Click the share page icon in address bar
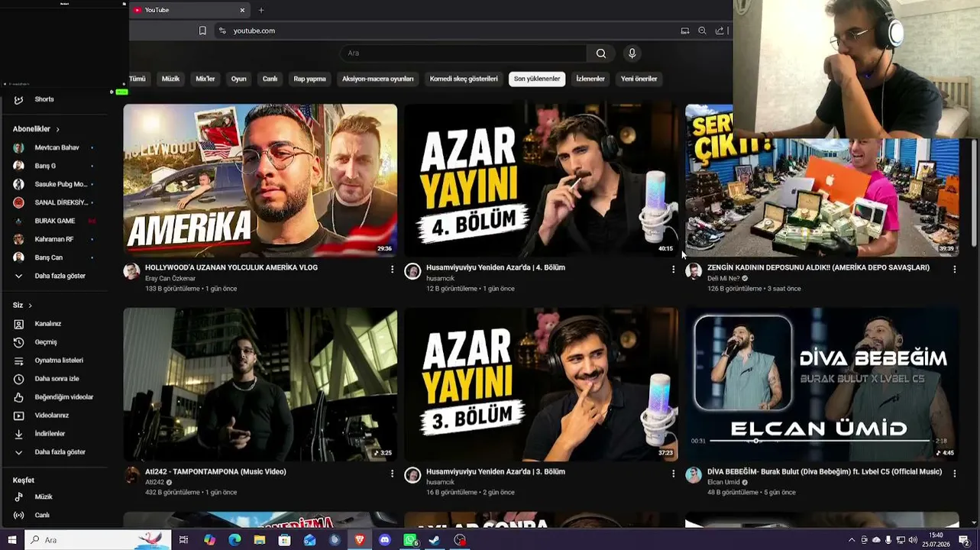The image size is (980, 550). point(720,31)
